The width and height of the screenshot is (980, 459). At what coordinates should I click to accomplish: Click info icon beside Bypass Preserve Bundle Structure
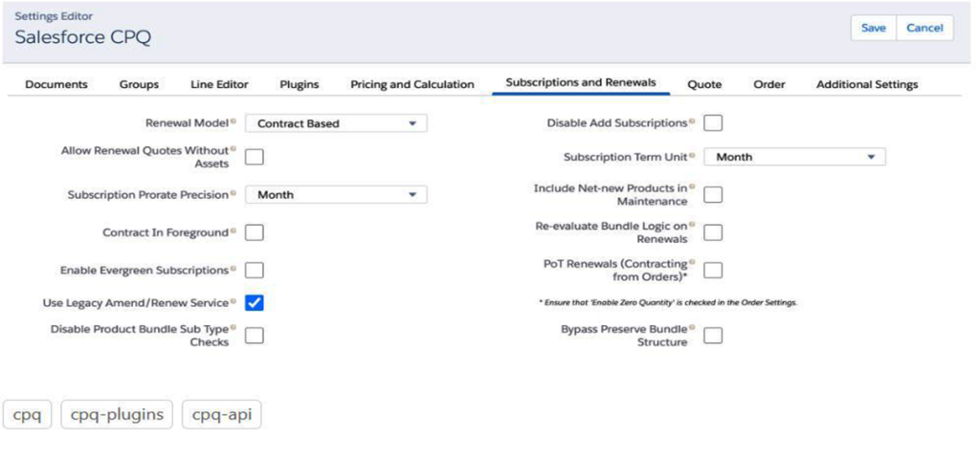(x=692, y=327)
